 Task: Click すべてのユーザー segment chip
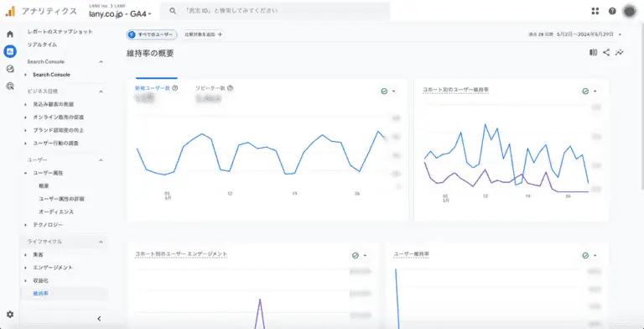(152, 34)
